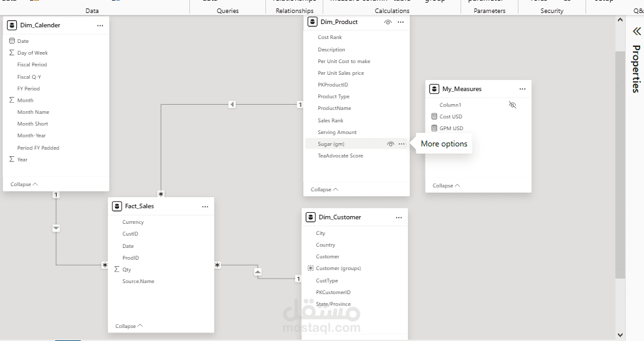Select the FY Period field
The width and height of the screenshot is (644, 341).
(x=29, y=89)
